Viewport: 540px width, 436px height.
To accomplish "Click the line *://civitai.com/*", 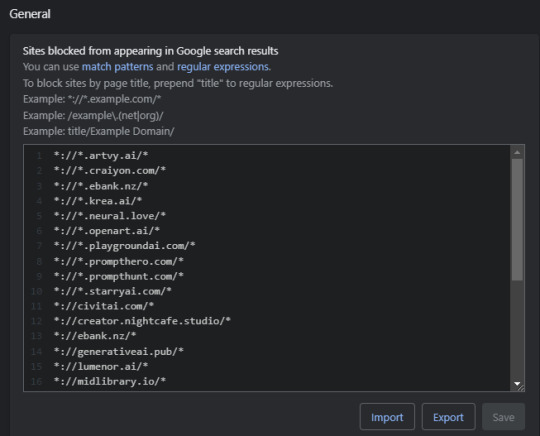I will point(104,306).
